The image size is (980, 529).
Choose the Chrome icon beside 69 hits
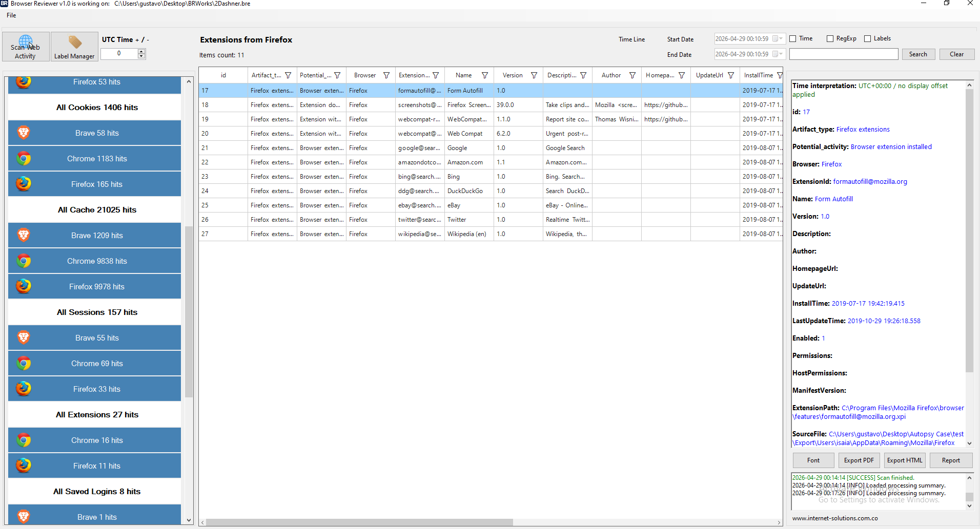click(24, 363)
